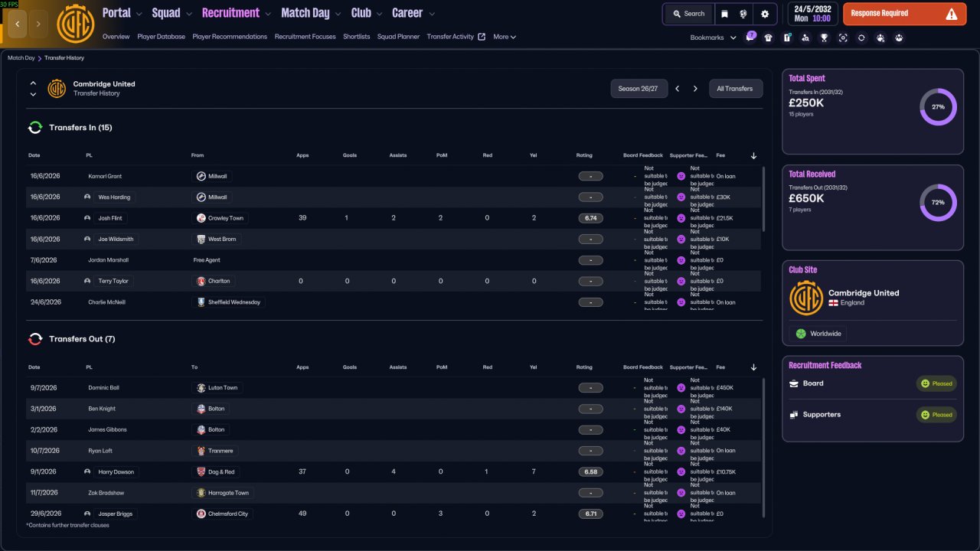Open the All Transfers filter

[736, 89]
